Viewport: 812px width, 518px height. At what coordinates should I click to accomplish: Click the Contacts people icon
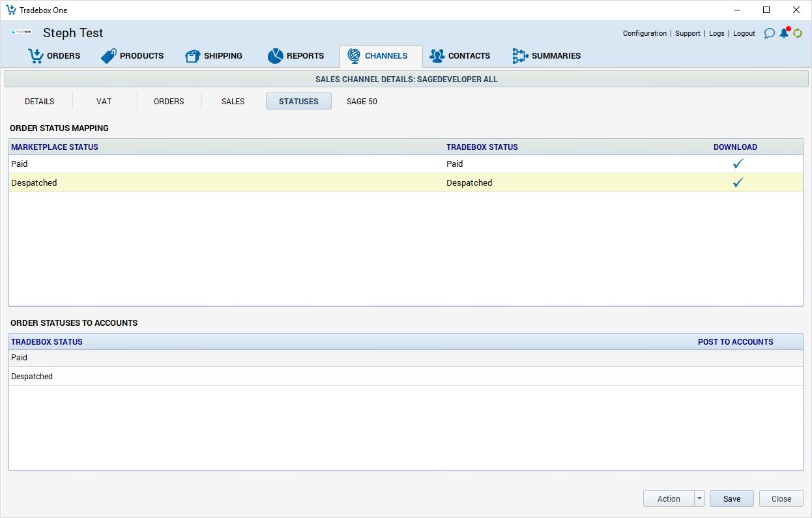pyautogui.click(x=437, y=56)
